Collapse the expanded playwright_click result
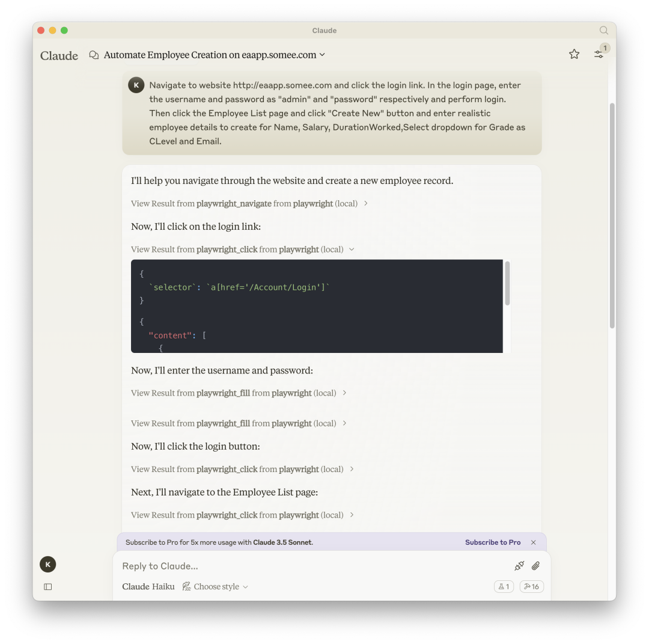 [352, 249]
